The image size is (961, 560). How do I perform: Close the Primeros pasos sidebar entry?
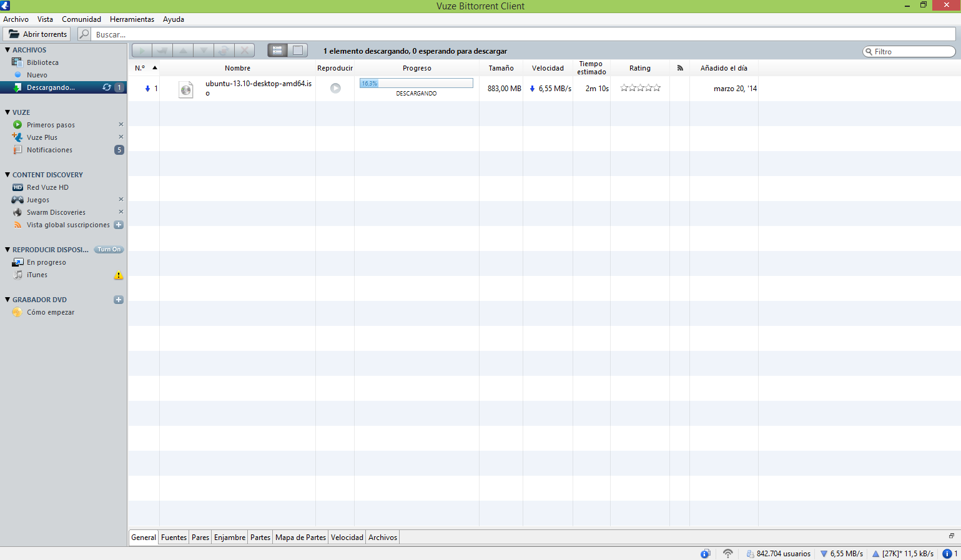coord(121,124)
